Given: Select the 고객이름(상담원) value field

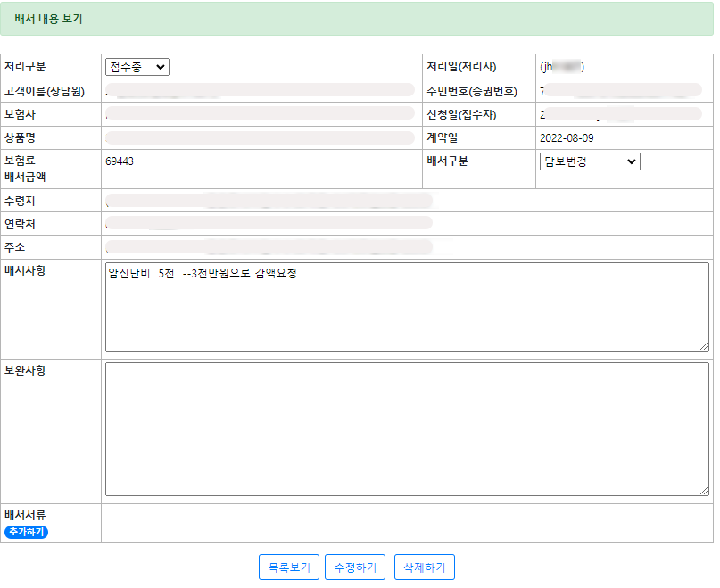Looking at the screenshot, I should 259,91.
